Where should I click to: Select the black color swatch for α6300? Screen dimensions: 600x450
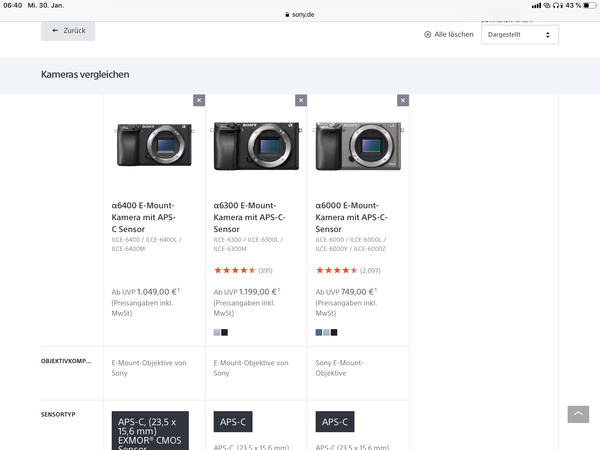(225, 332)
